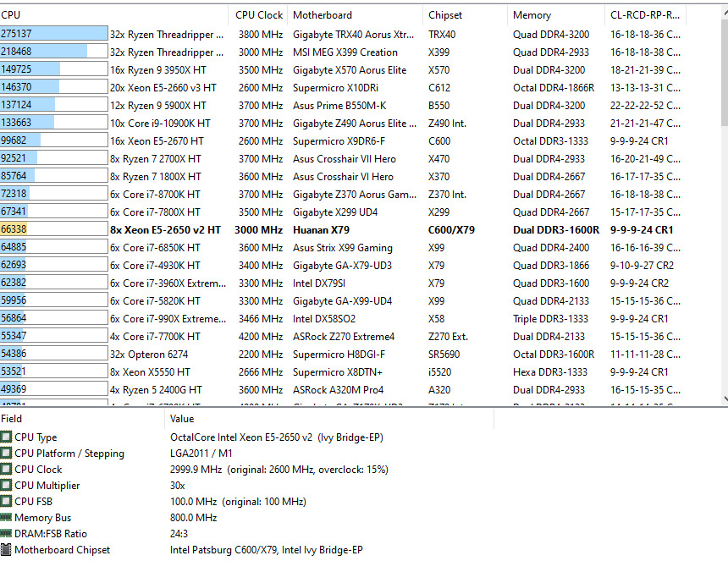Click the CPU Type icon in details panel
The width and height of the screenshot is (728, 561).
click(6, 437)
